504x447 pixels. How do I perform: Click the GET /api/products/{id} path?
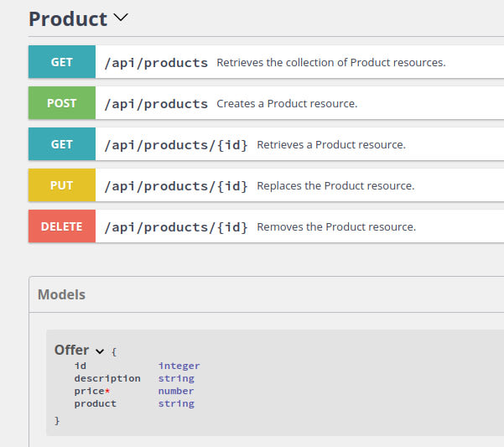tap(176, 144)
